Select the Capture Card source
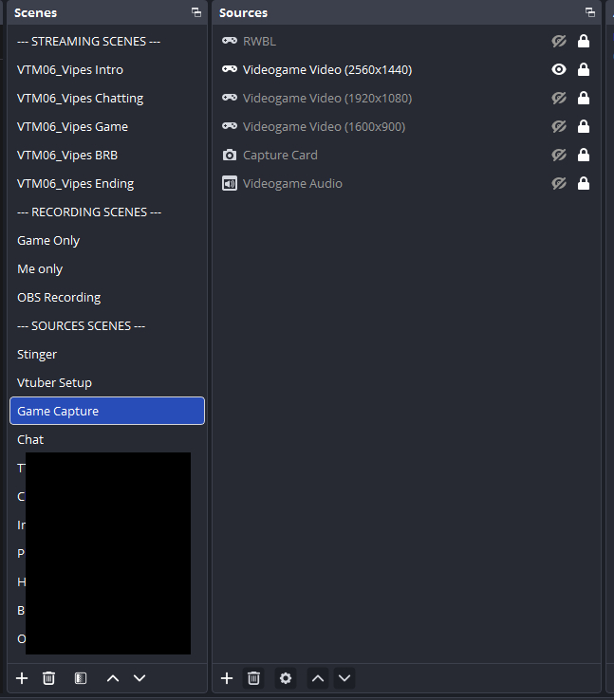Viewport: 614px width, 700px height. pyautogui.click(x=280, y=156)
